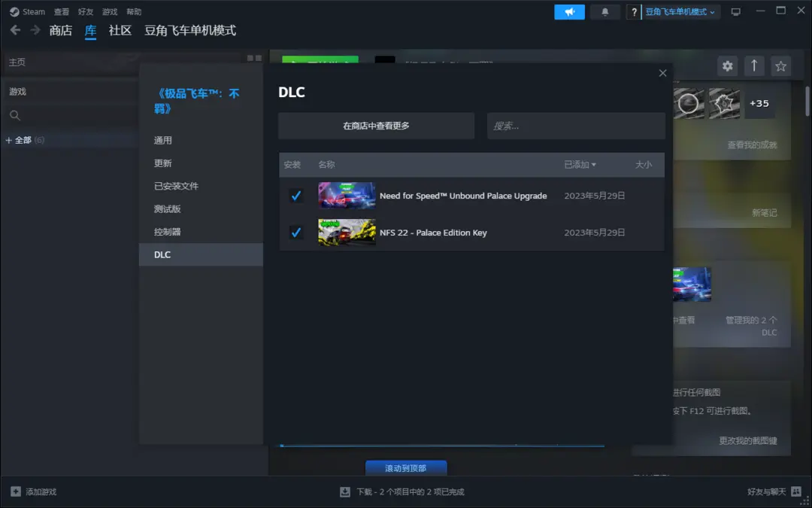Switch to Big Picture mode monitor icon
812x508 pixels.
pos(735,12)
